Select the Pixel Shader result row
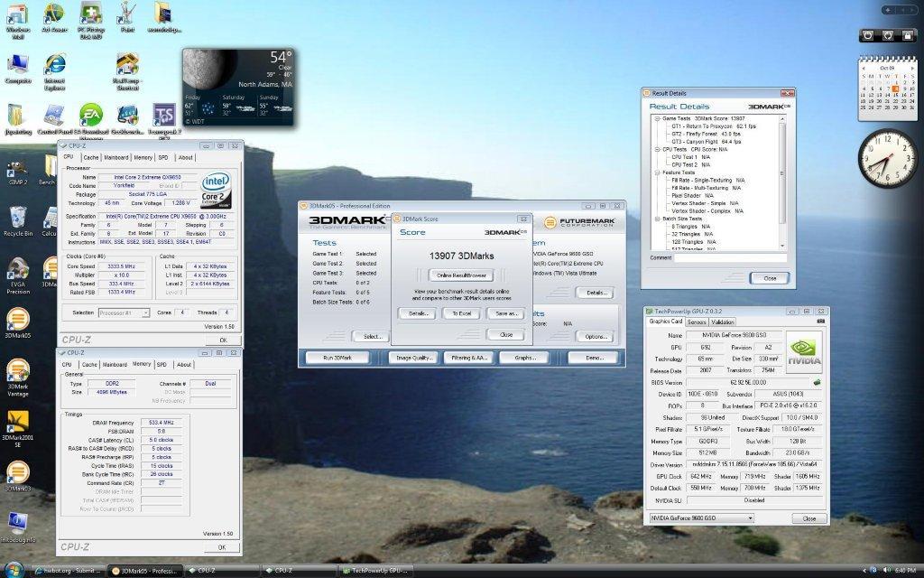Screen dimensions: 924x578 (694, 195)
